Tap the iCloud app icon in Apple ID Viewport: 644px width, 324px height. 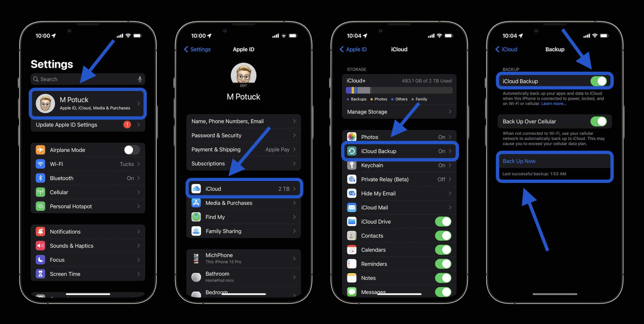pos(196,188)
